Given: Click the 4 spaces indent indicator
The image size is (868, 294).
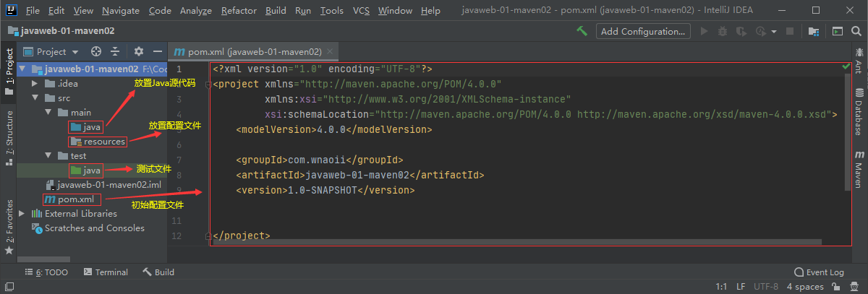Looking at the screenshot, I should click(x=805, y=287).
